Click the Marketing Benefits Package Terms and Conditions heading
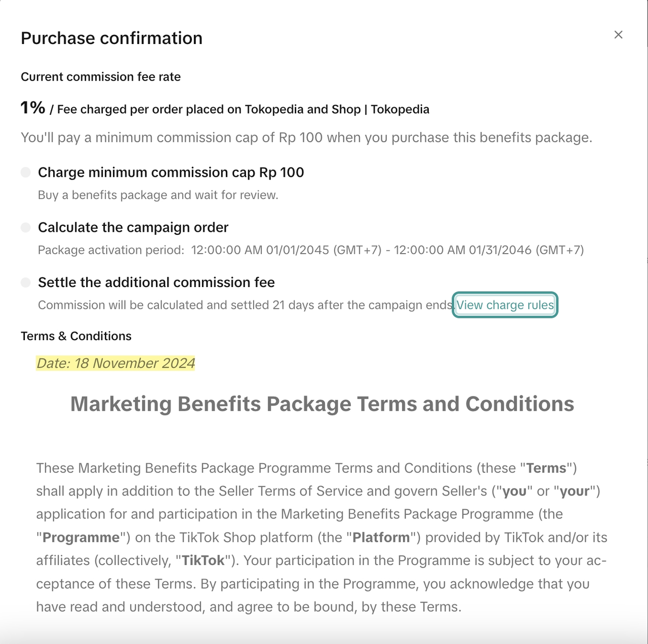 click(322, 404)
